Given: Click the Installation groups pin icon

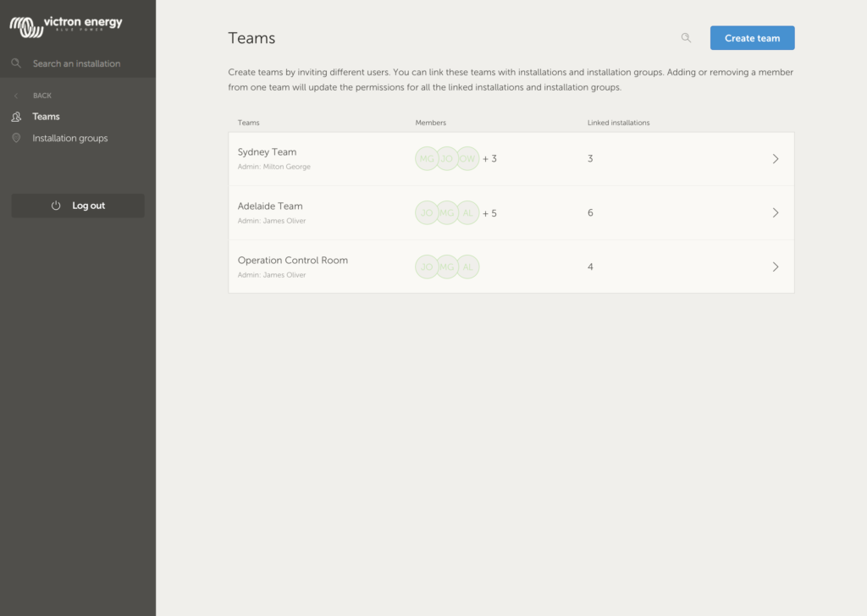Looking at the screenshot, I should point(16,138).
